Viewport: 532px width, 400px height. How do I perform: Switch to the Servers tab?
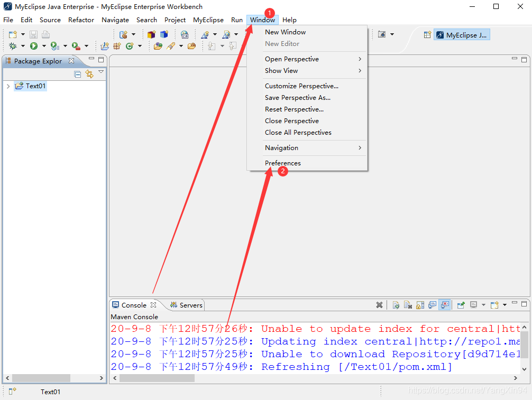[186, 305]
